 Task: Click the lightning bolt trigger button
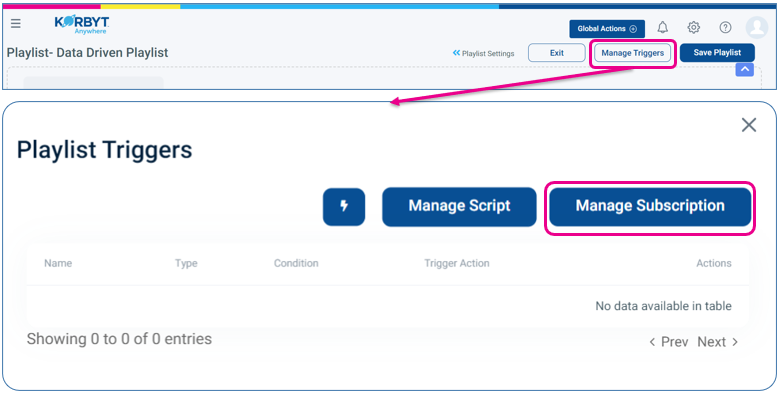click(344, 206)
